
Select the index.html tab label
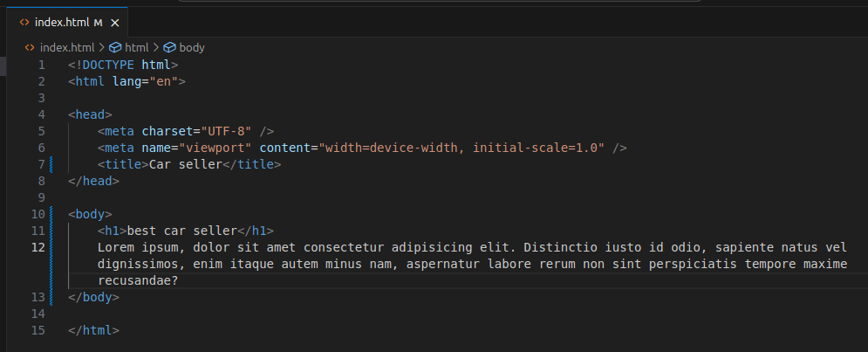coord(62,22)
